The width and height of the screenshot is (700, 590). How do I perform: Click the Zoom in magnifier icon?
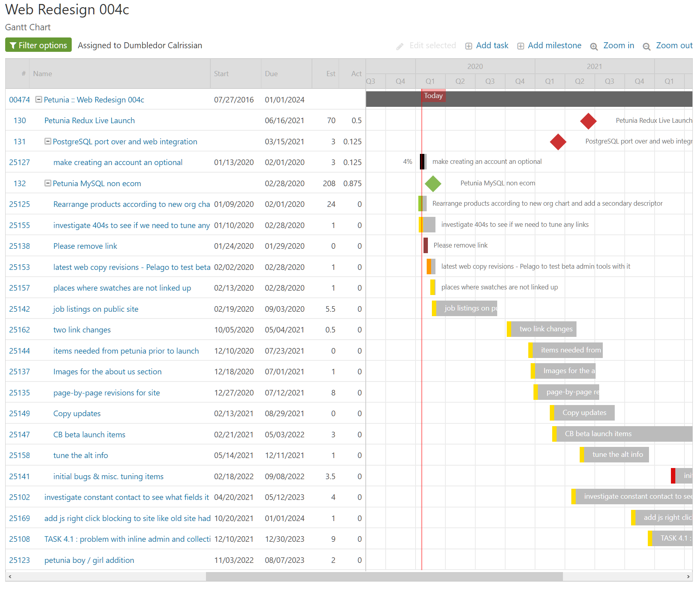594,46
